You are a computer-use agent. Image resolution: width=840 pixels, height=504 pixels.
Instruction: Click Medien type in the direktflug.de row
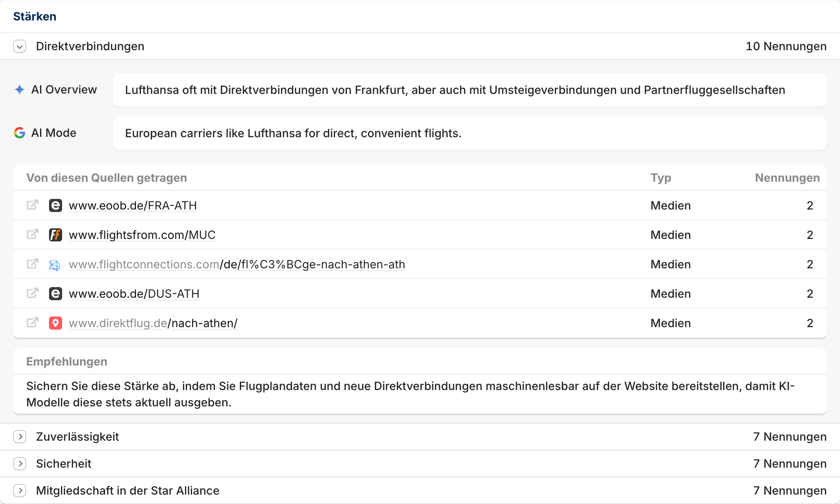pos(671,323)
